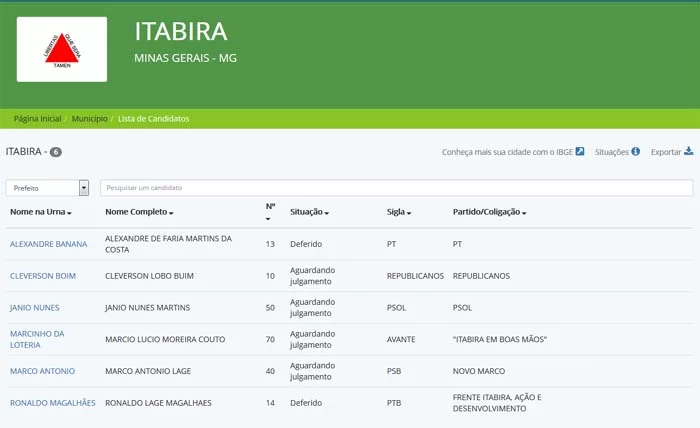Click the candidate search input field
Image resolution: width=700 pixels, height=428 pixels.
396,188
